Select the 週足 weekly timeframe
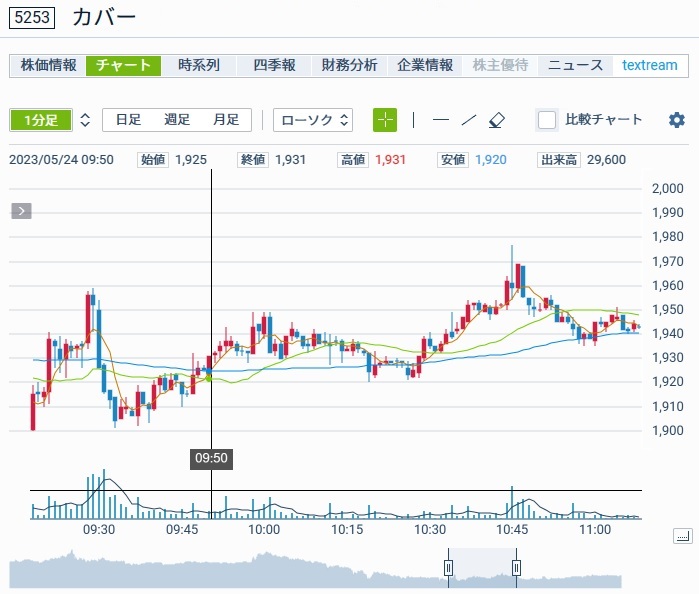Image resolution: width=699 pixels, height=594 pixels. pos(177,120)
